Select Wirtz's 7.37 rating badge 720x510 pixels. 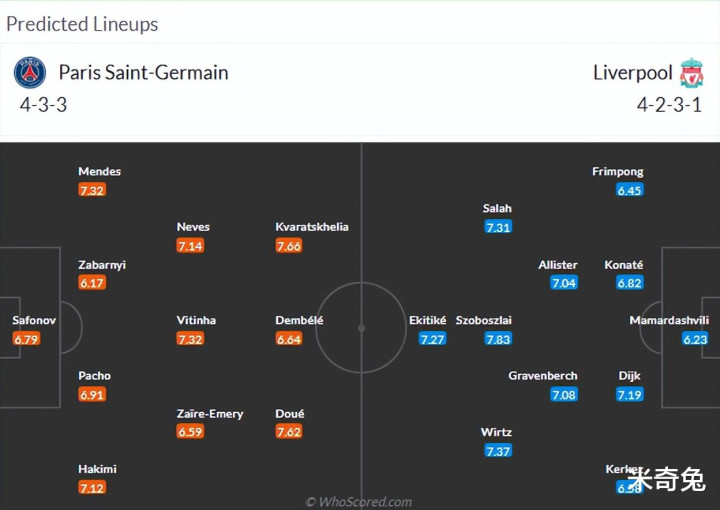(x=498, y=451)
